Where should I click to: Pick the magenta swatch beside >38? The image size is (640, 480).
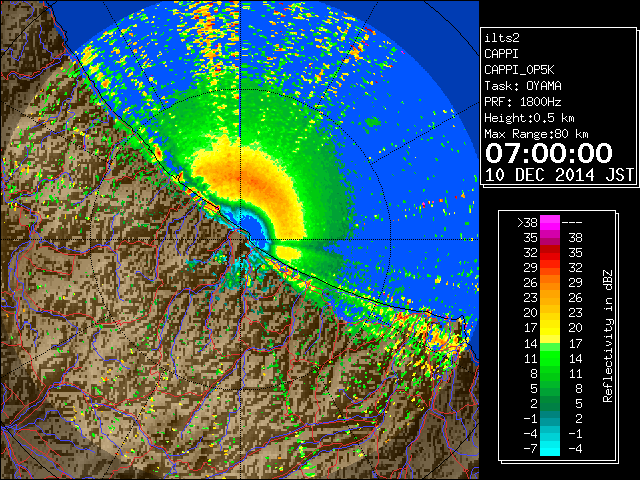coord(550,223)
